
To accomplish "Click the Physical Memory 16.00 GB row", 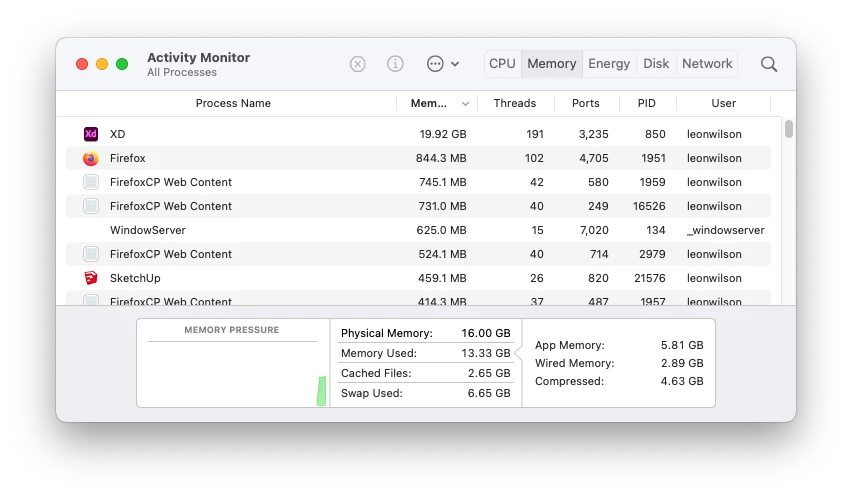I will click(x=425, y=333).
